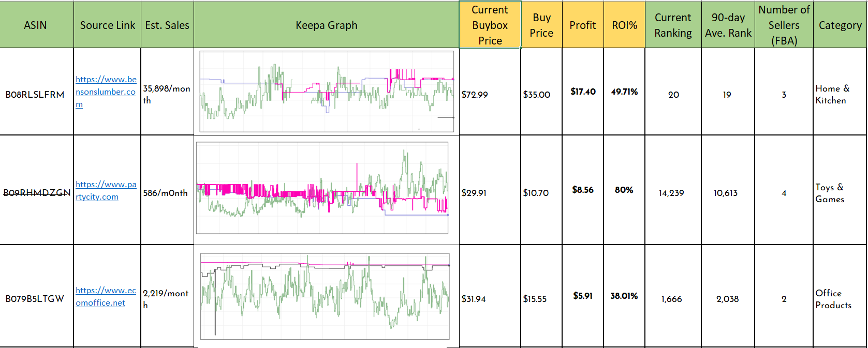Image resolution: width=868 pixels, height=348 pixels.
Task: Click the Keepa graph for B079B5LTGW
Action: [x=325, y=296]
